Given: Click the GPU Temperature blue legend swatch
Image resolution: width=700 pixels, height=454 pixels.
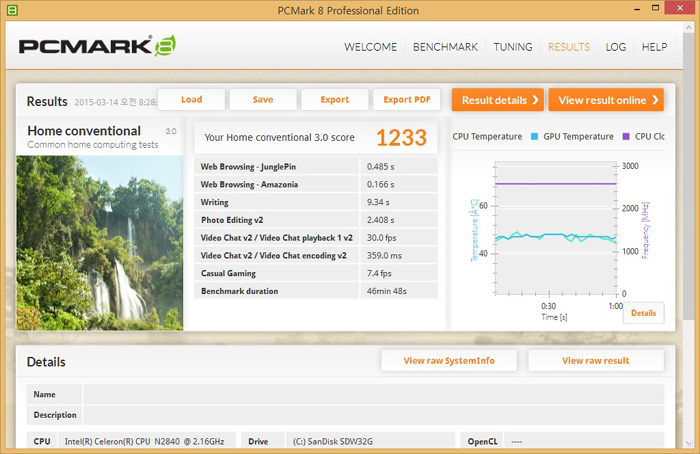Looking at the screenshot, I should [x=534, y=137].
